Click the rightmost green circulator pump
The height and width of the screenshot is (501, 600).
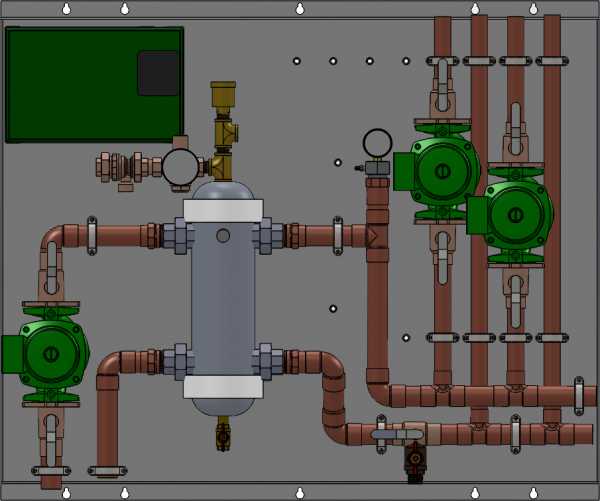click(x=515, y=215)
